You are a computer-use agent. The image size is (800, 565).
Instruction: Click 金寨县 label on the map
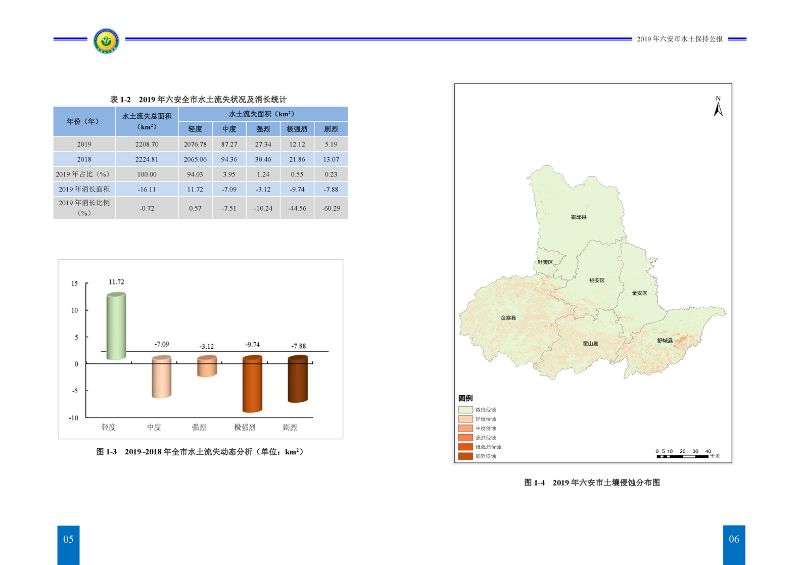(x=508, y=318)
